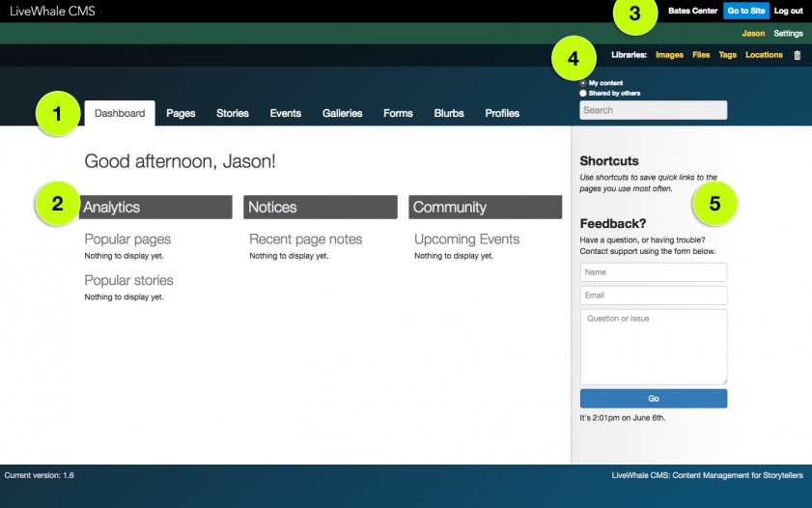The height and width of the screenshot is (508, 812).
Task: Open the Files library link
Action: point(701,55)
